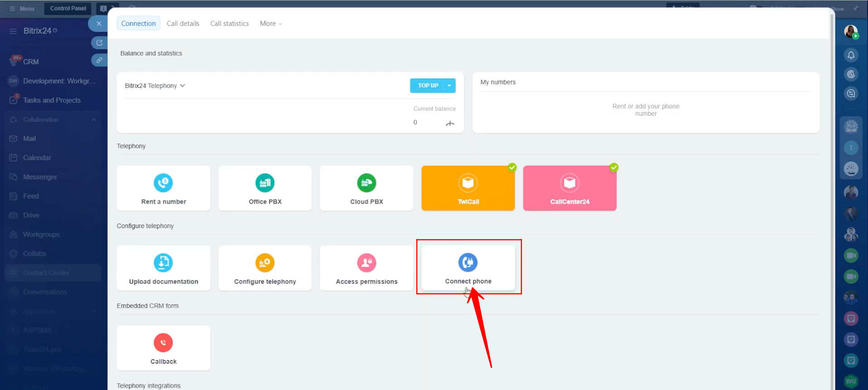Open the Access permissions tile
Viewport: 868px width, 390px height.
tap(366, 268)
